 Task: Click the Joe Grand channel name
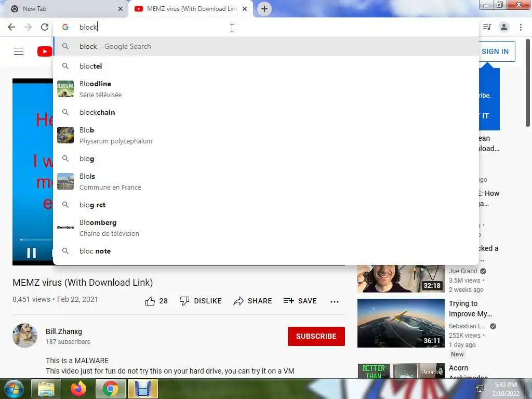463,271
